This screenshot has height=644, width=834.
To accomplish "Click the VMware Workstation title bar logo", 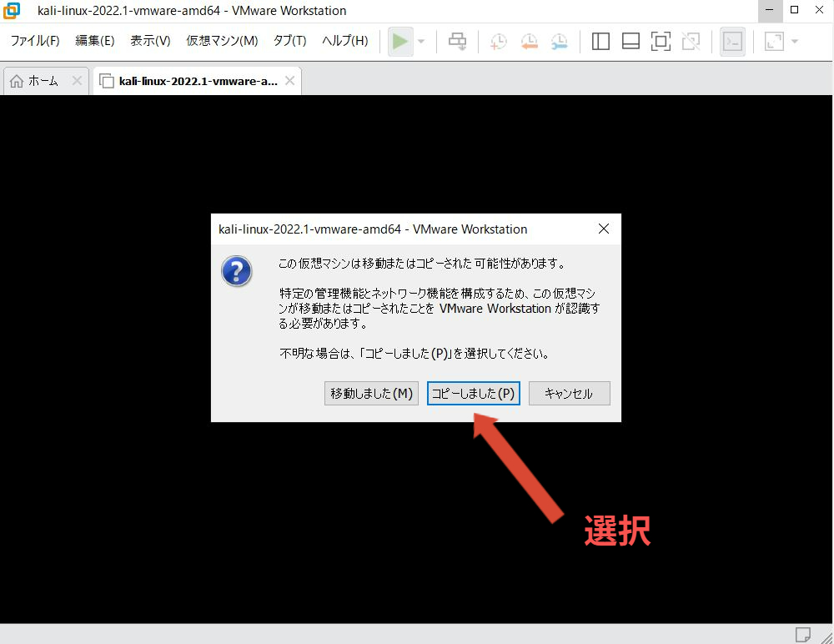I will pyautogui.click(x=12, y=10).
